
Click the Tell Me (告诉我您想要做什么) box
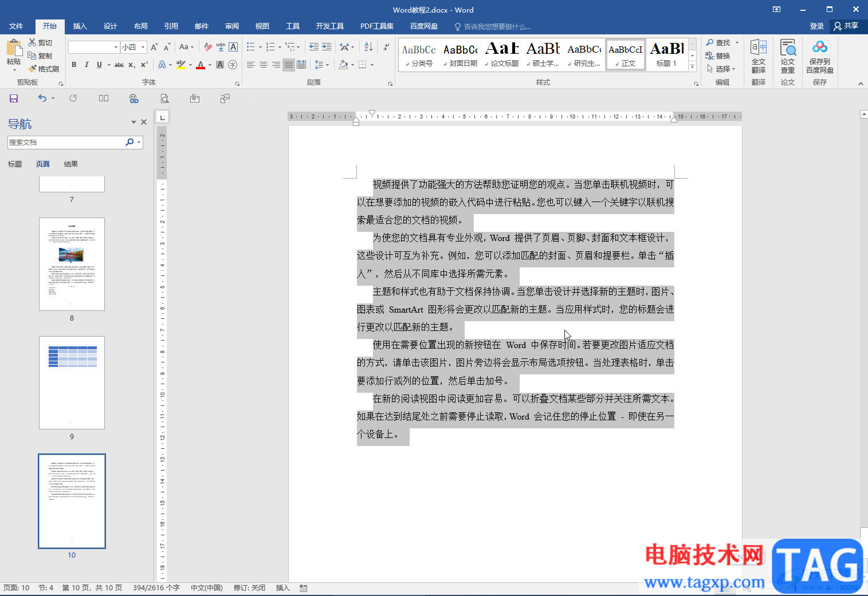(x=493, y=26)
